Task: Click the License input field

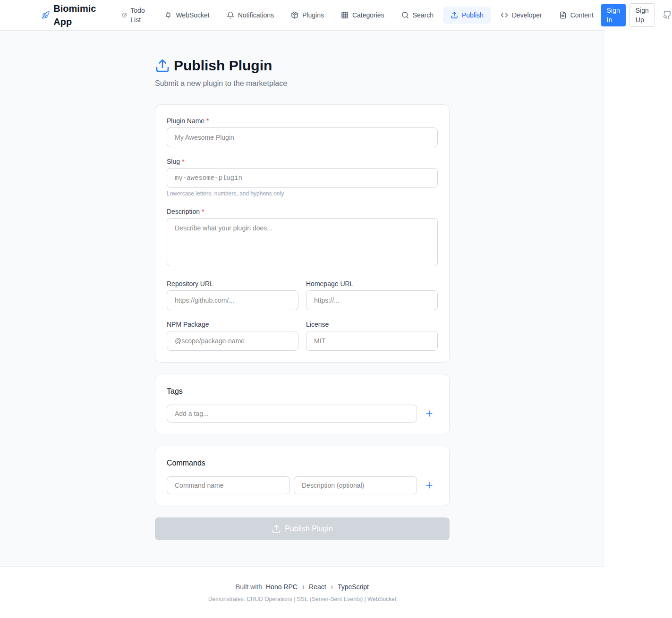Action: coord(372,341)
